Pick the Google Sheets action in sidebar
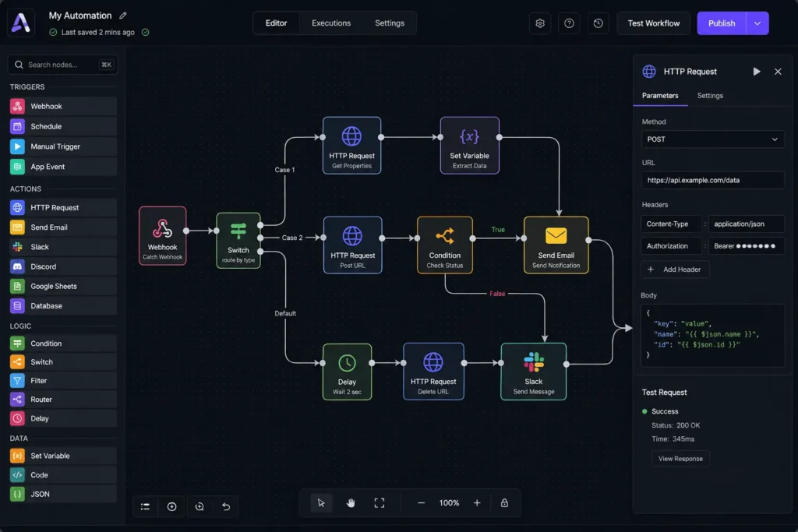This screenshot has width=798, height=532. [63, 286]
